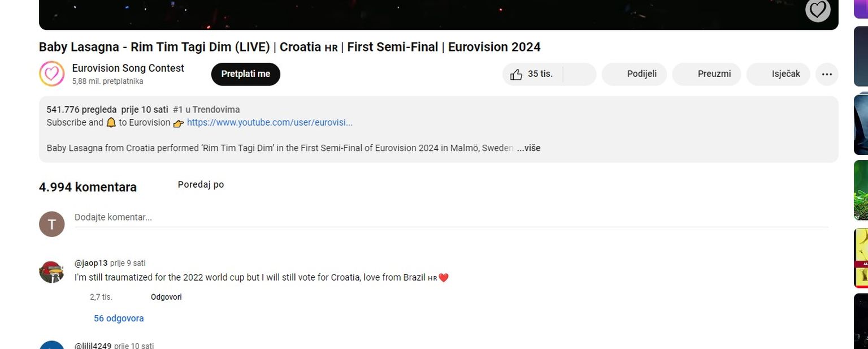The image size is (868, 349).
Task: Open the Eurovision Song Contest channel avatar
Action: pos(51,74)
